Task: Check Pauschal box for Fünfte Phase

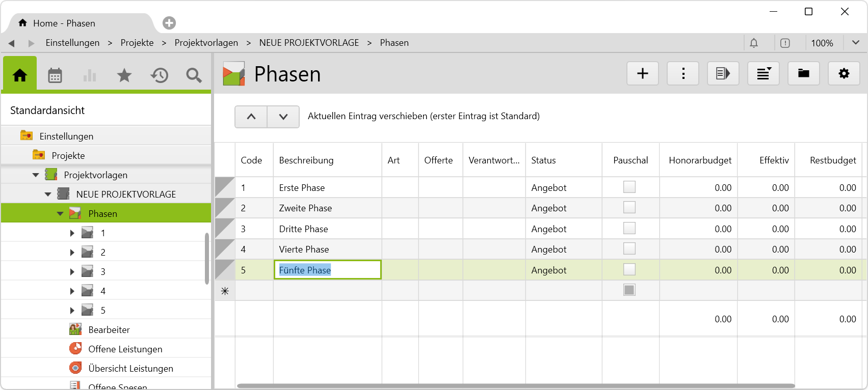Action: coord(629,270)
